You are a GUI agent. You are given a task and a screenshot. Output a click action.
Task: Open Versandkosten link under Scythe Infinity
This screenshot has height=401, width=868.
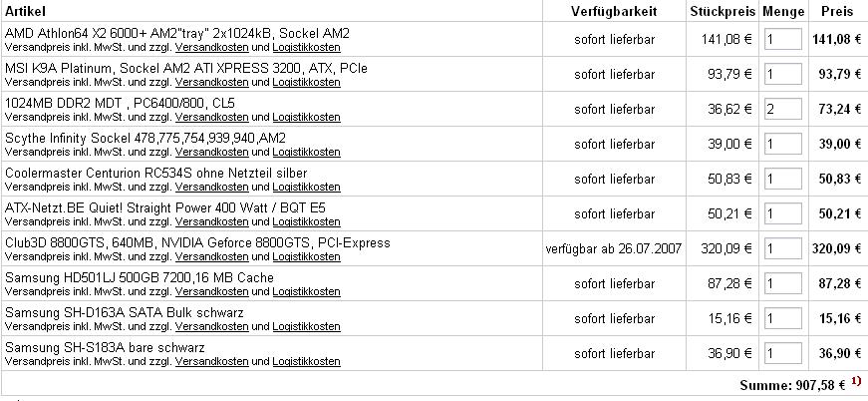click(x=211, y=152)
